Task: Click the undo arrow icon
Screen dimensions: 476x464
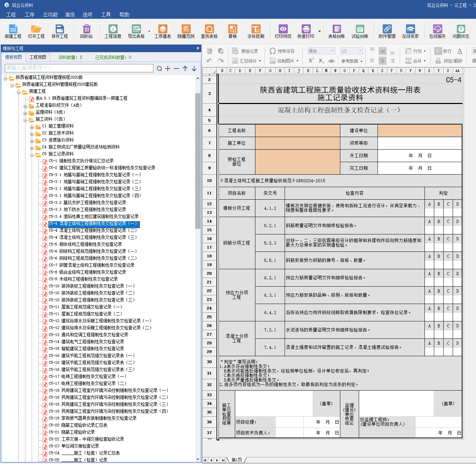Action: point(209,61)
